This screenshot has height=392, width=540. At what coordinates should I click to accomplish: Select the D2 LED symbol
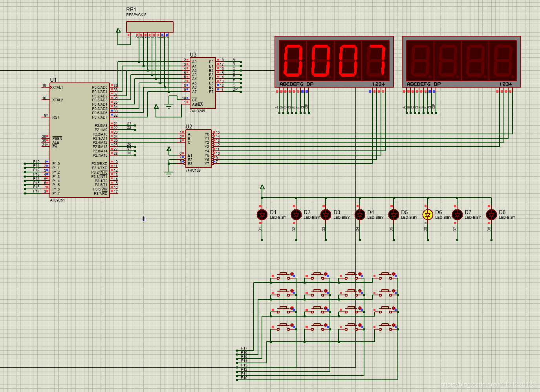pos(296,214)
